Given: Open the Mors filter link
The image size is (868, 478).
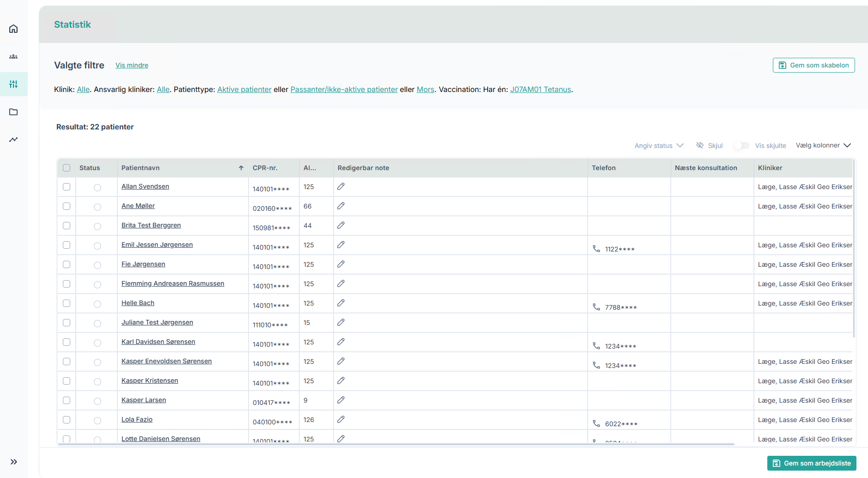Looking at the screenshot, I should pos(425,89).
